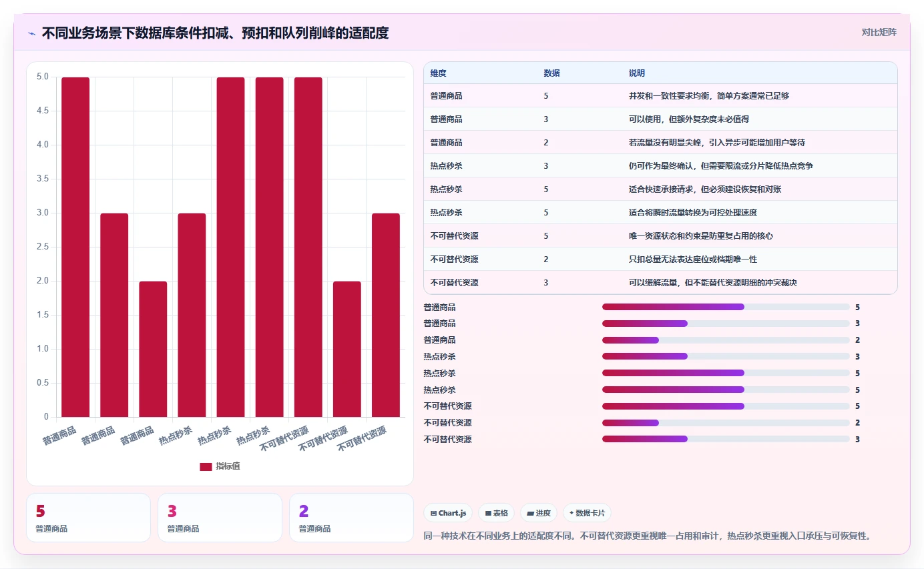Viewport: 924px width, 569px height.
Task: Click 热点秒杀 in the row about 对账
Action: (x=447, y=189)
